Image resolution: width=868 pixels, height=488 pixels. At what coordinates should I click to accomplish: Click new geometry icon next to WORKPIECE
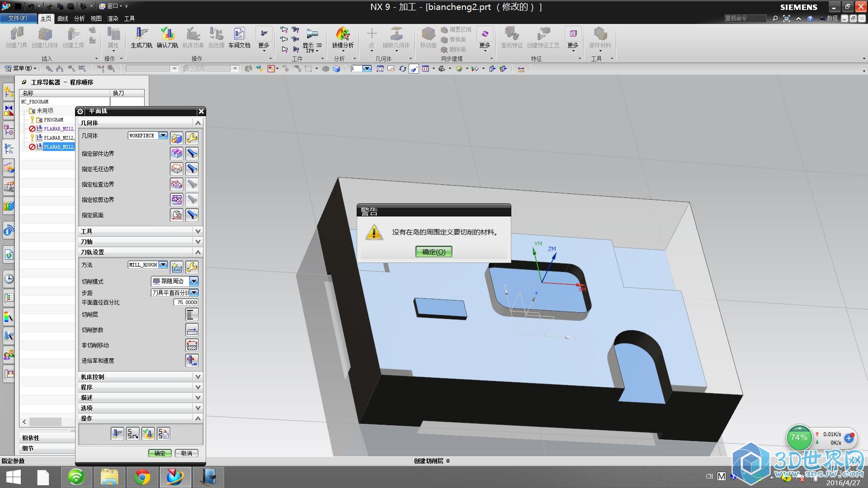tap(177, 138)
